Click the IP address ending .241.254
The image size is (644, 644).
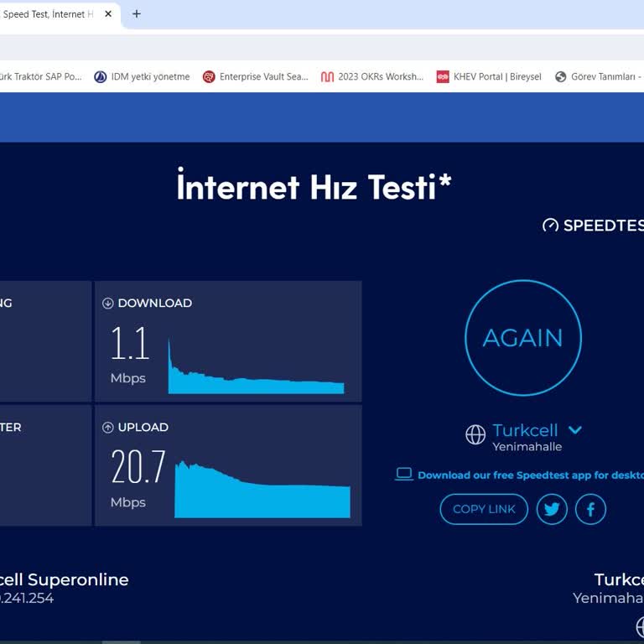click(27, 598)
